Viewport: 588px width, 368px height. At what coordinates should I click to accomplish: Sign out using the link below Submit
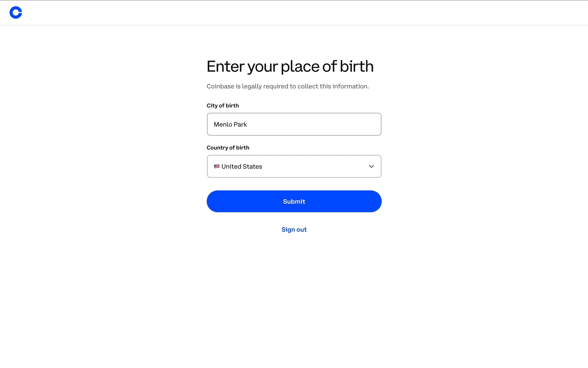click(294, 230)
